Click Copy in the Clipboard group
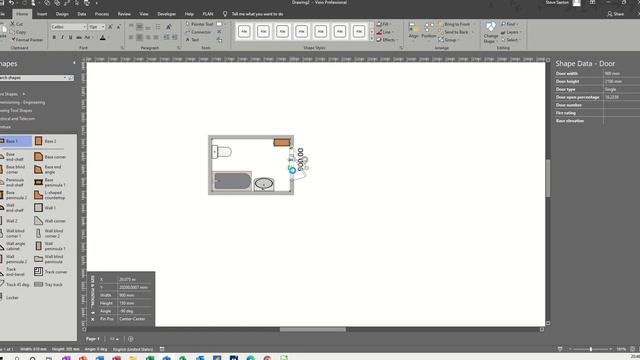The height and width of the screenshot is (360, 640). coord(18,32)
